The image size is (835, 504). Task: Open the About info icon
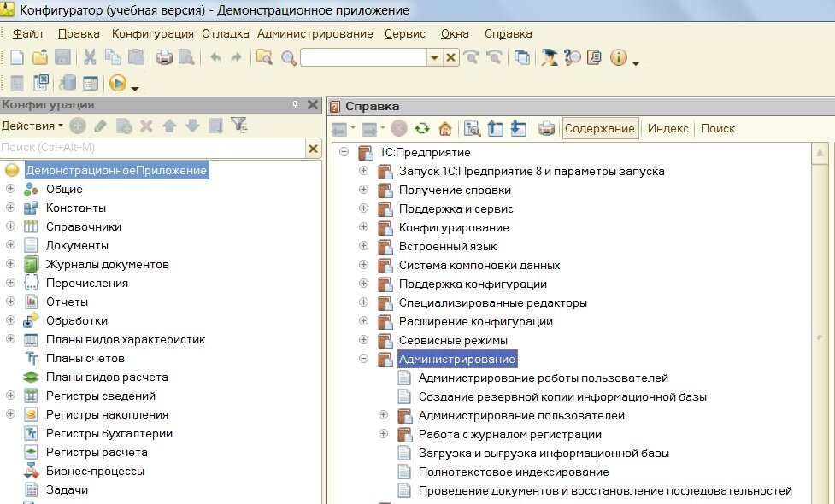click(x=618, y=57)
